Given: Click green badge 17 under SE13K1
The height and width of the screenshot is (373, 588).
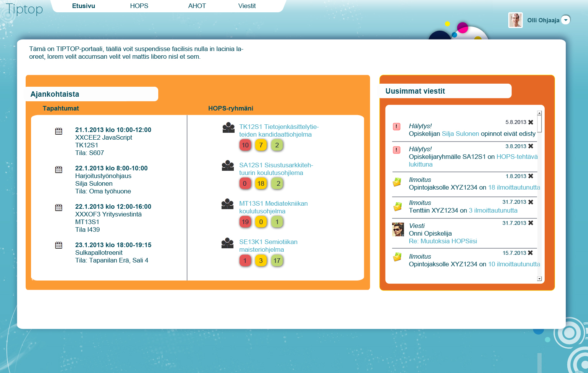Looking at the screenshot, I should coord(277,261).
